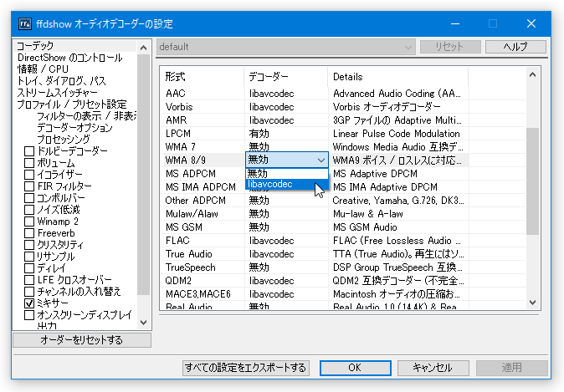The width and height of the screenshot is (564, 392).
Task: Open the 情報 / CPU page
Action: [43, 69]
